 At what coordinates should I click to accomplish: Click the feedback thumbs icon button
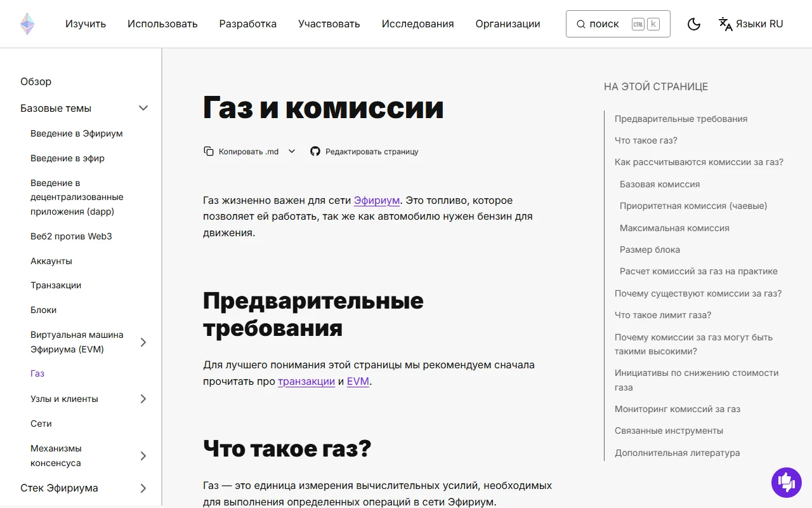click(787, 483)
